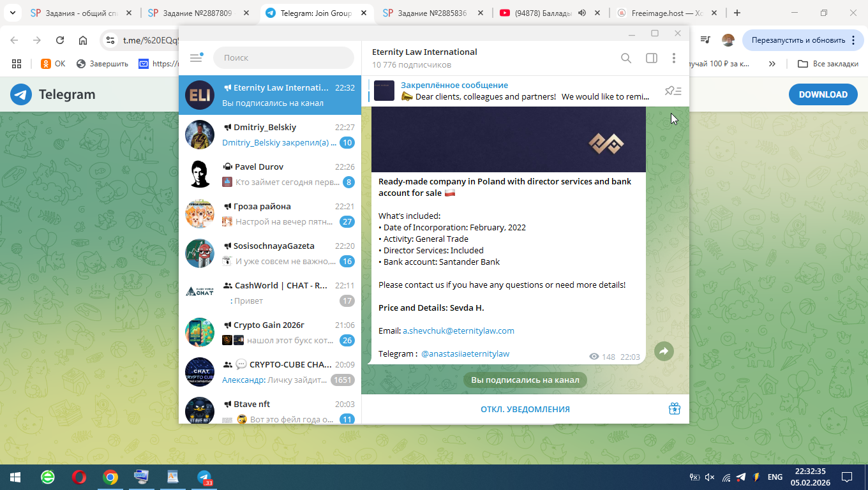Open the Telegram hamburger menu
The width and height of the screenshot is (868, 490).
pyautogui.click(x=196, y=57)
